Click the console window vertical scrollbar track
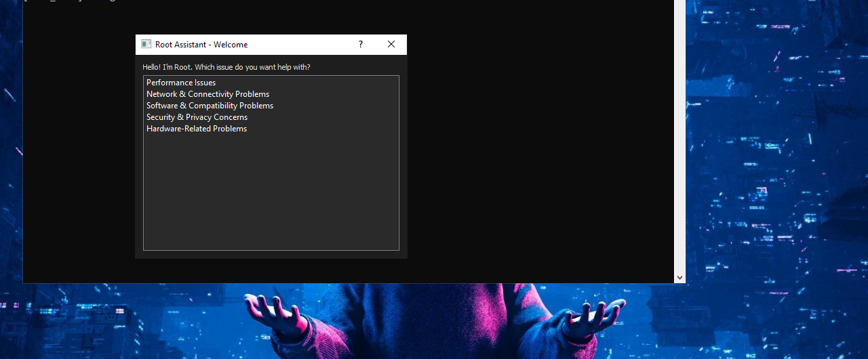This screenshot has width=868, height=359. click(679, 135)
